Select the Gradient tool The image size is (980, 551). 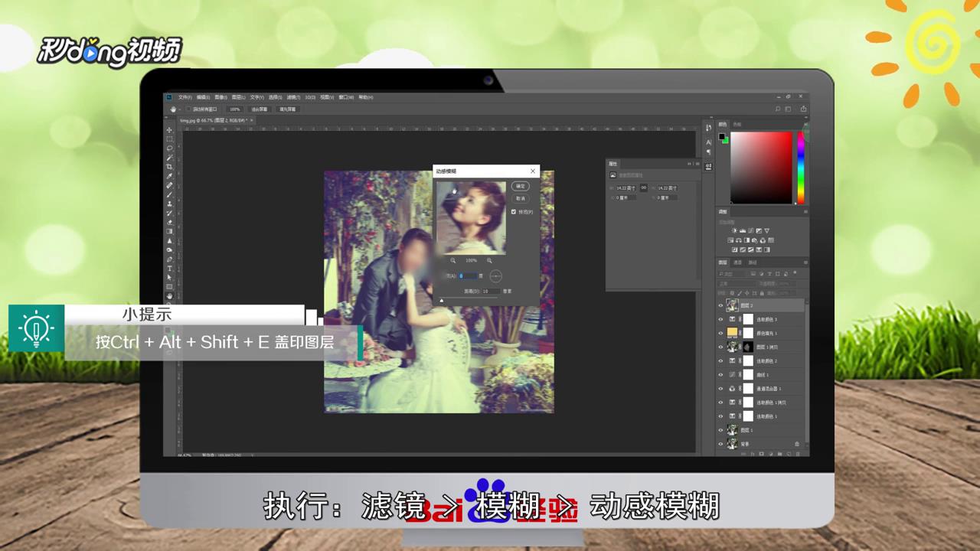coord(170,231)
